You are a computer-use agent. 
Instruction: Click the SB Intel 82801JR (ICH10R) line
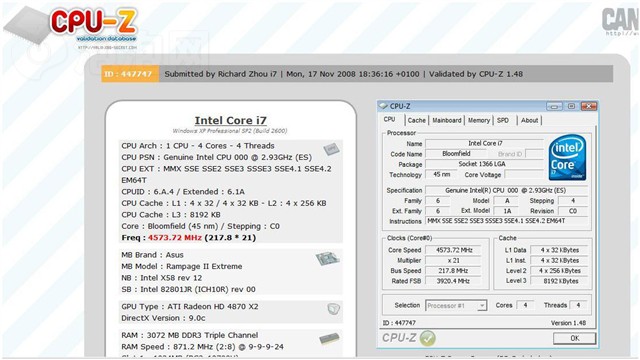click(x=188, y=289)
